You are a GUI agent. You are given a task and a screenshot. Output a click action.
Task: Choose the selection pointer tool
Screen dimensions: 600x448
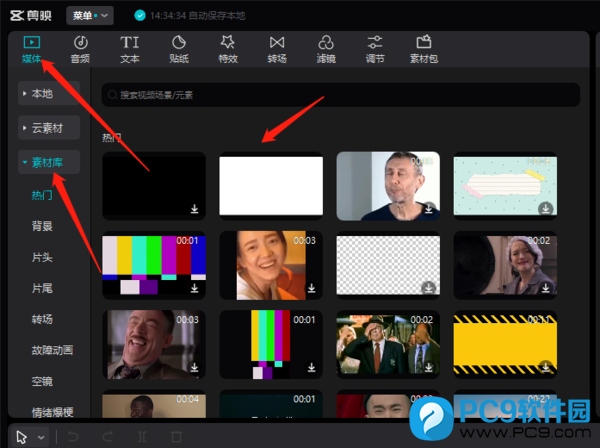tap(22, 437)
